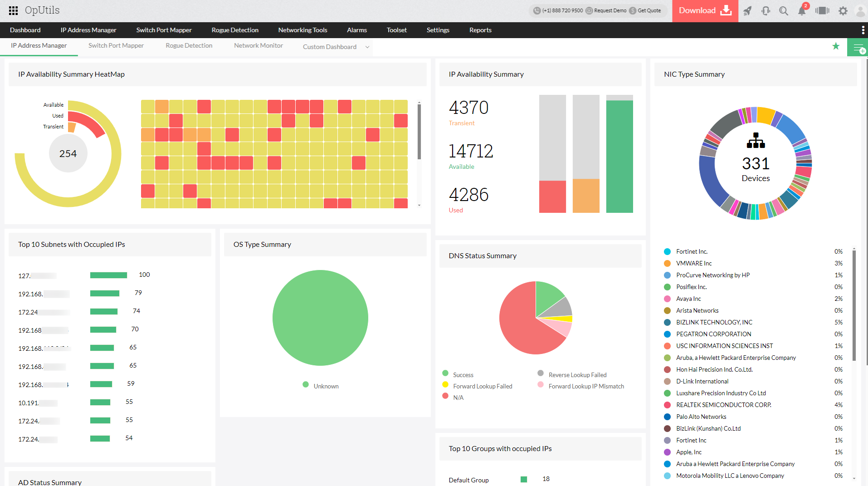The height and width of the screenshot is (486, 868).
Task: Click the 14712 Available count
Action: [471, 151]
